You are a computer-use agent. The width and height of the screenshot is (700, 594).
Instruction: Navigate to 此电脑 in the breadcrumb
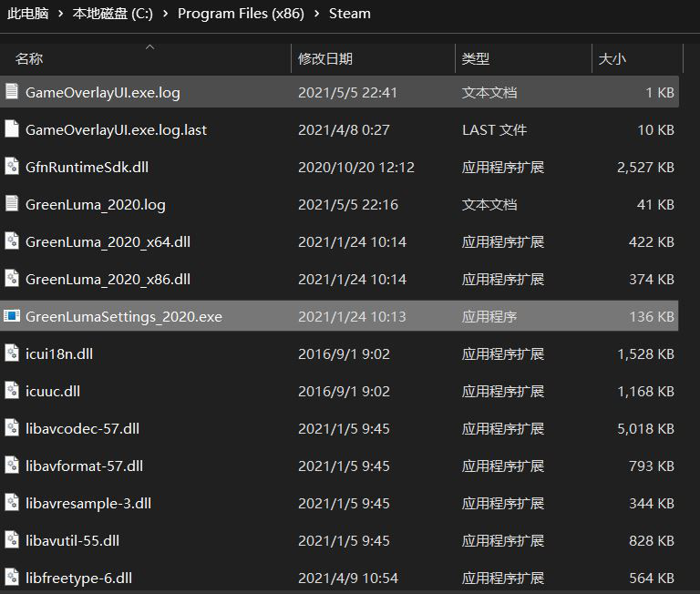(27, 14)
